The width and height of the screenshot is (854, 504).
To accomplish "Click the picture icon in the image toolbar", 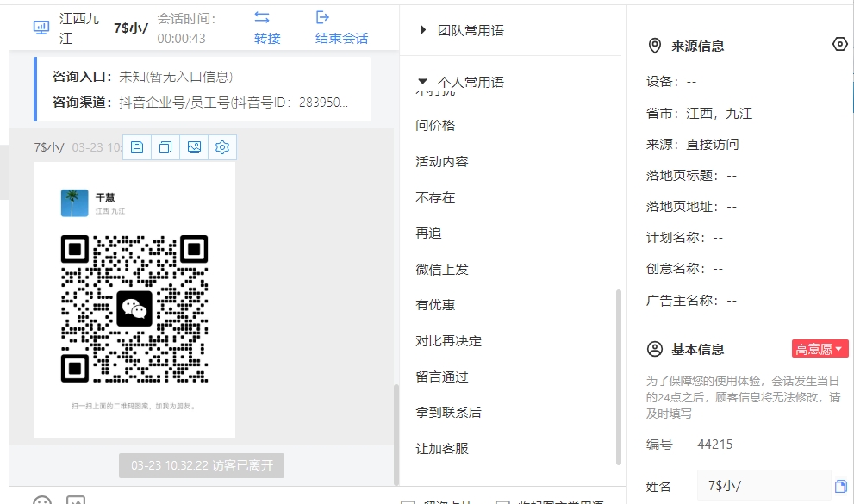I will (x=194, y=147).
